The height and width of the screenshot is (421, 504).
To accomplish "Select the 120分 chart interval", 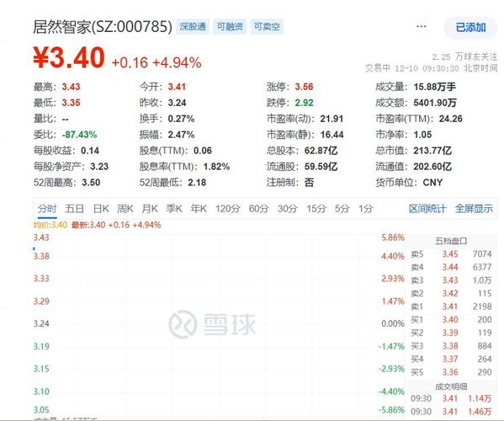I will tap(227, 209).
